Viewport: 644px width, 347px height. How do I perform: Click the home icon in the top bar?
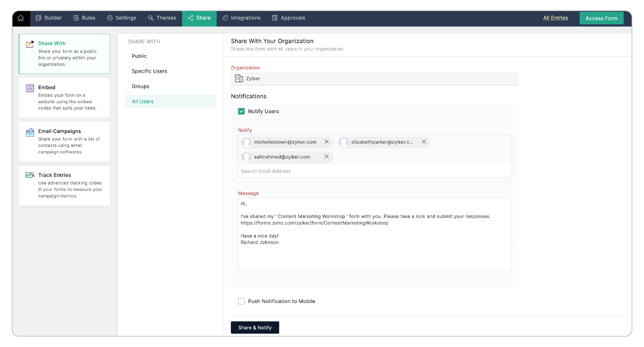pyautogui.click(x=21, y=18)
